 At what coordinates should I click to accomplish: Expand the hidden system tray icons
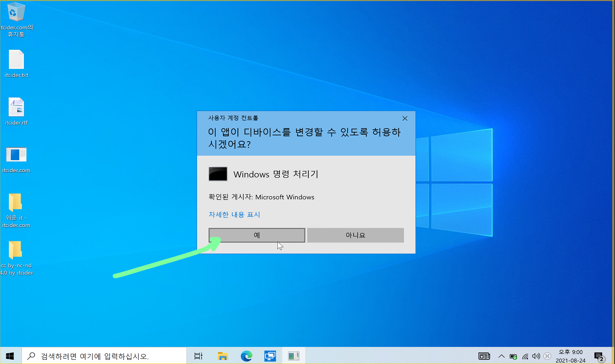point(501,356)
